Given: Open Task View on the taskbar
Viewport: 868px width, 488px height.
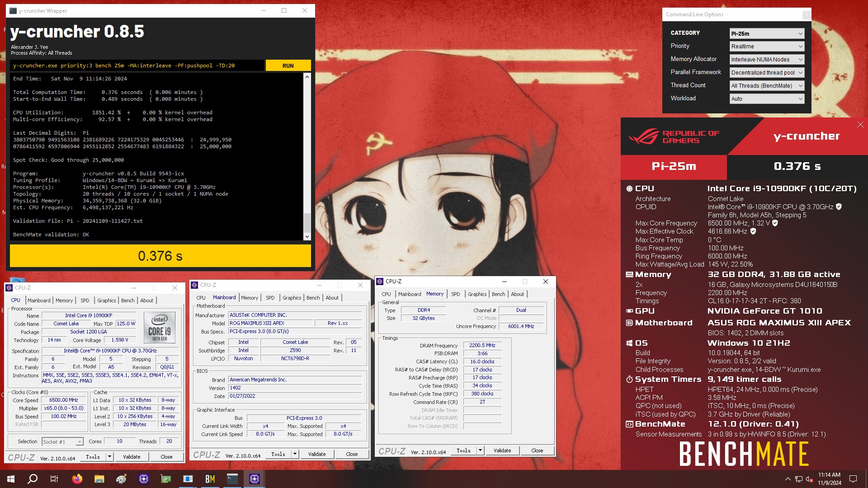Looking at the screenshot, I should (x=54, y=479).
